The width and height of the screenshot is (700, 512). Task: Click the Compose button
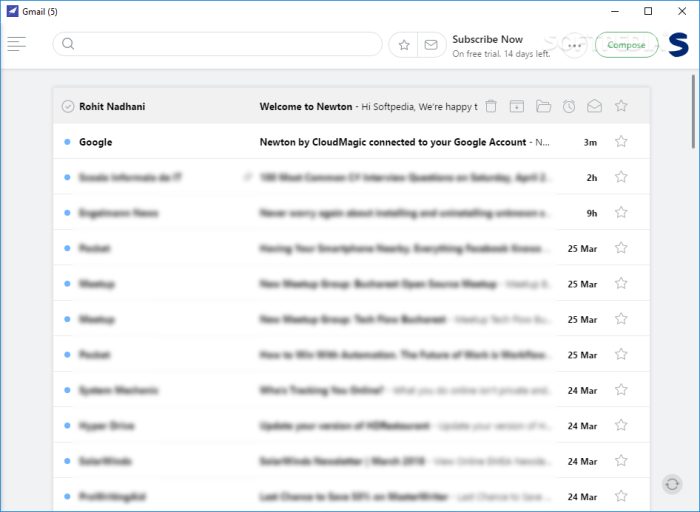[626, 45]
